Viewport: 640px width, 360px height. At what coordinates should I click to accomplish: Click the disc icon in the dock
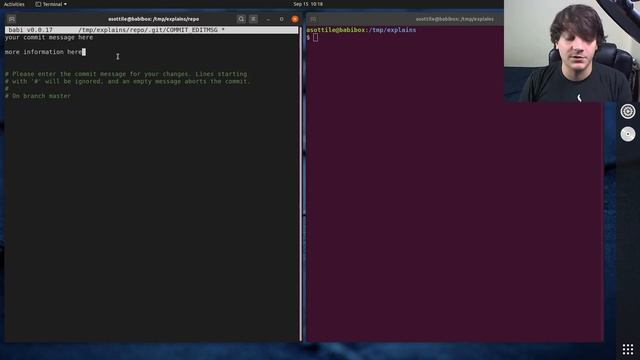point(628,134)
